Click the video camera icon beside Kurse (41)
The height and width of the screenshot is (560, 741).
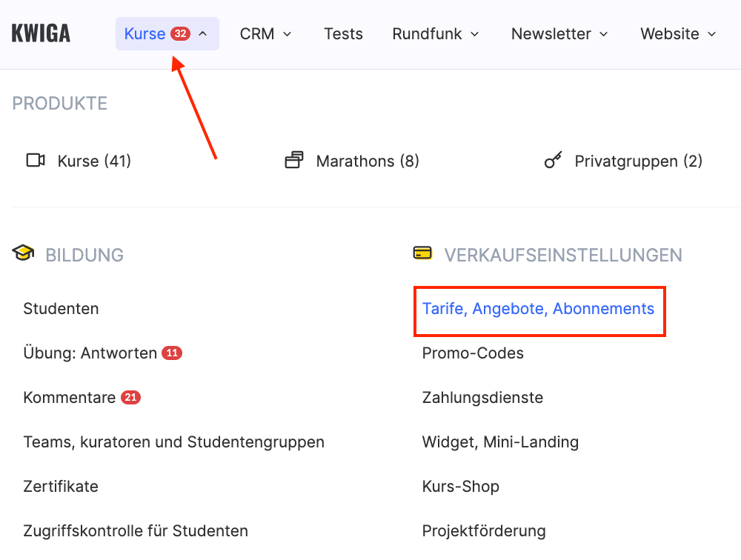coord(36,161)
